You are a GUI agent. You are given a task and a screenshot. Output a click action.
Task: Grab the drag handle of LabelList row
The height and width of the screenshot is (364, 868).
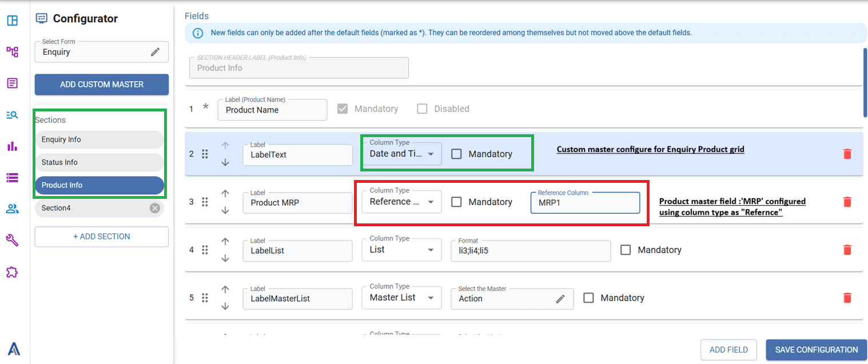(205, 250)
